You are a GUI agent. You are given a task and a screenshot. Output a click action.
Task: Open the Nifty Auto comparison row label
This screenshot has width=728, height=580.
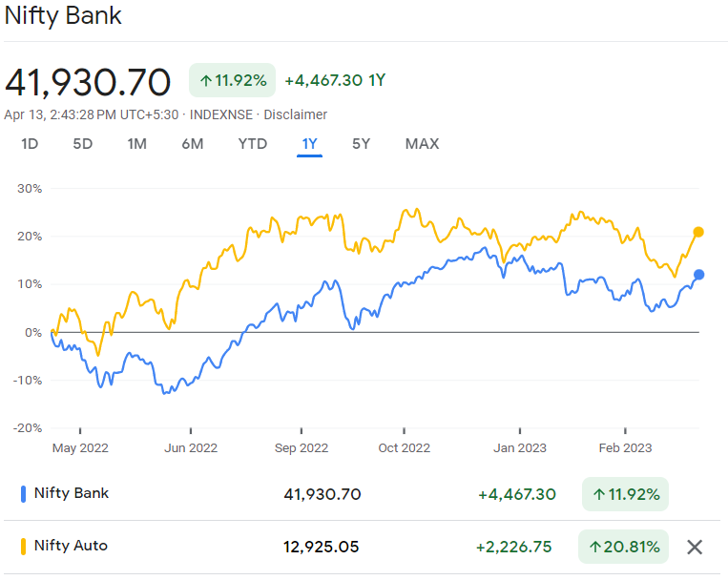[71, 546]
